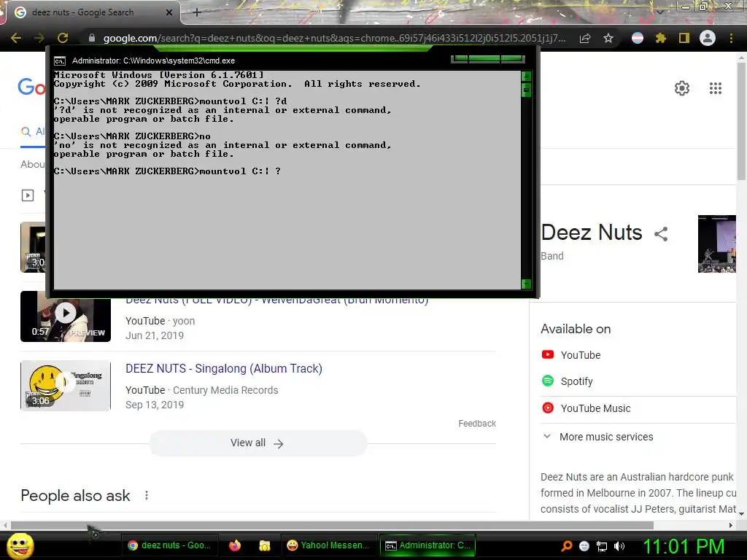Click the cmd window scrollbar thumb

(526, 90)
